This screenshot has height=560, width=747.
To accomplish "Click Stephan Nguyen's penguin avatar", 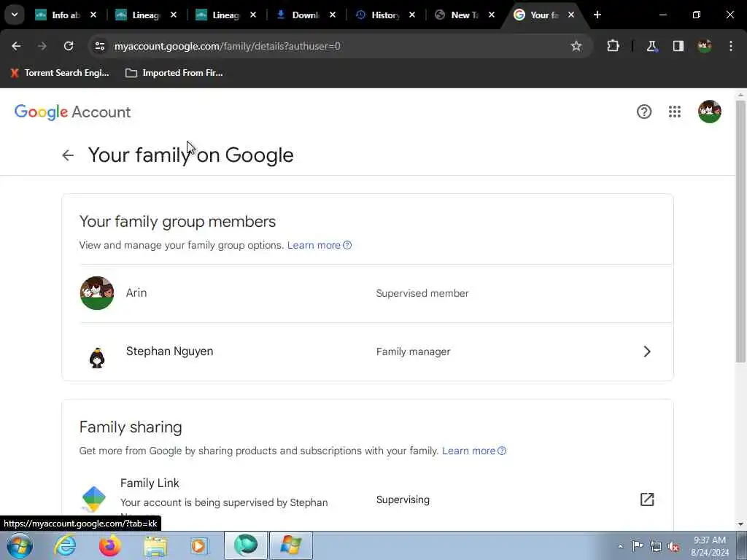I will [97, 357].
